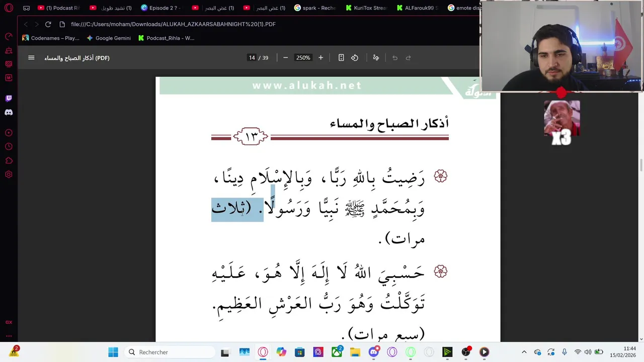Edit the 250% zoom level field

[x=303, y=58]
